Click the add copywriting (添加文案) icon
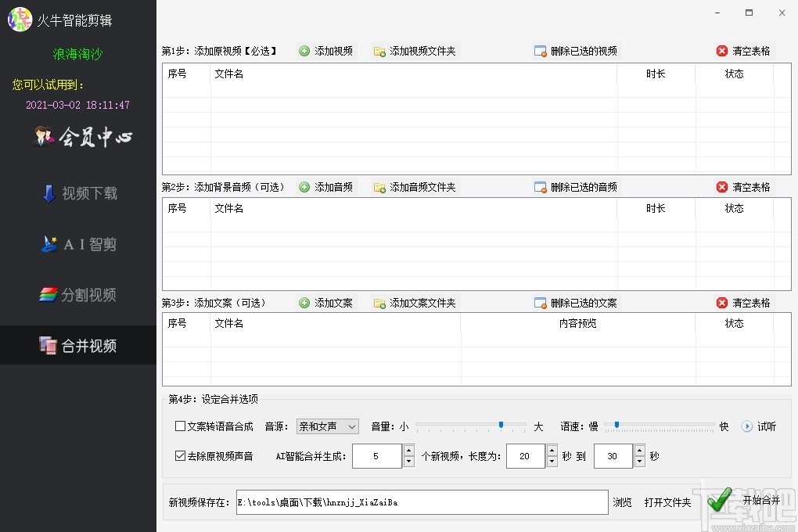The image size is (798, 532). click(304, 302)
